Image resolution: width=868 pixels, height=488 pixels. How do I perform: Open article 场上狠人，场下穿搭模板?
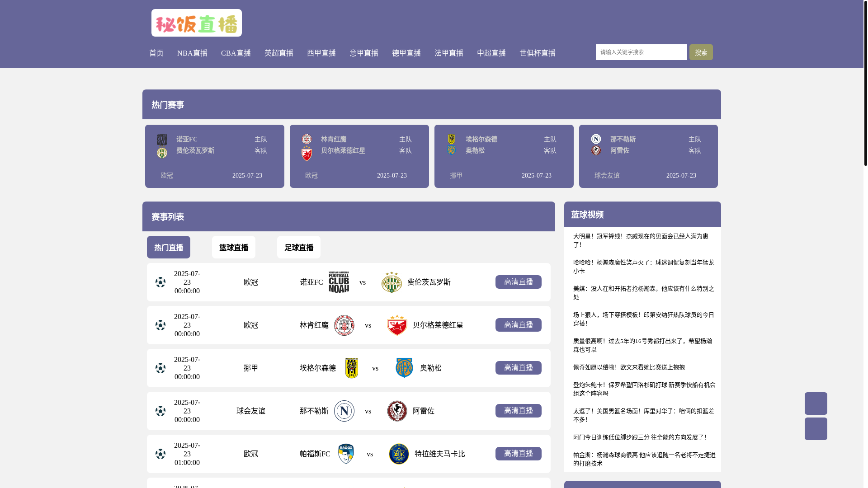(644, 319)
